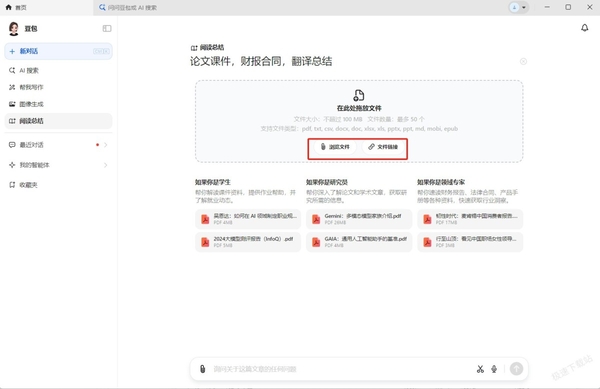Image resolution: width=600 pixels, height=389 pixels.
Task: Open AI 搜索 in the sidebar
Action: pos(59,70)
